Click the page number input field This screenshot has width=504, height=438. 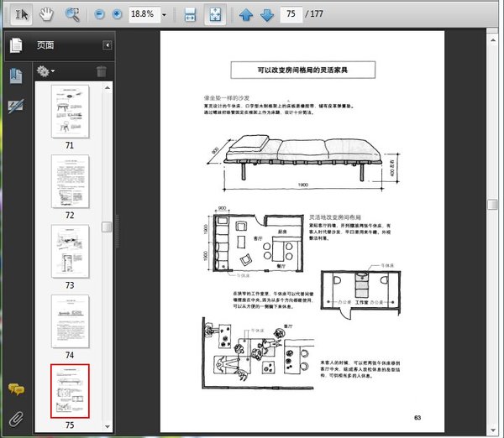(291, 14)
